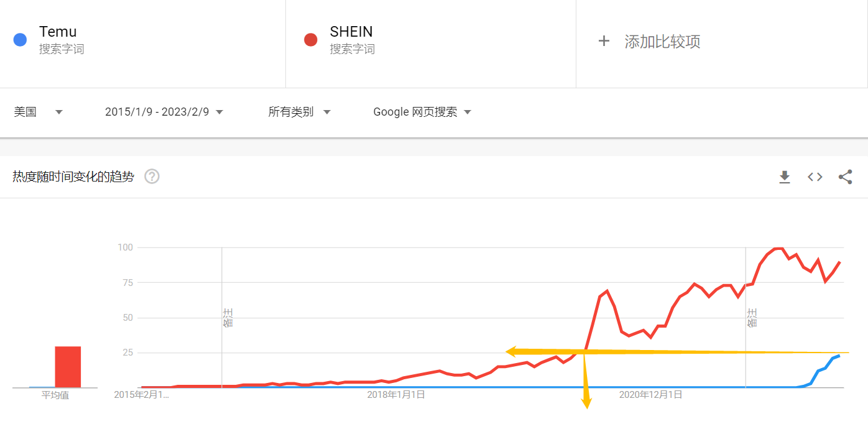Screen dimensions: 868x424
Task: Download the trend chart as CSV
Action: point(785,177)
